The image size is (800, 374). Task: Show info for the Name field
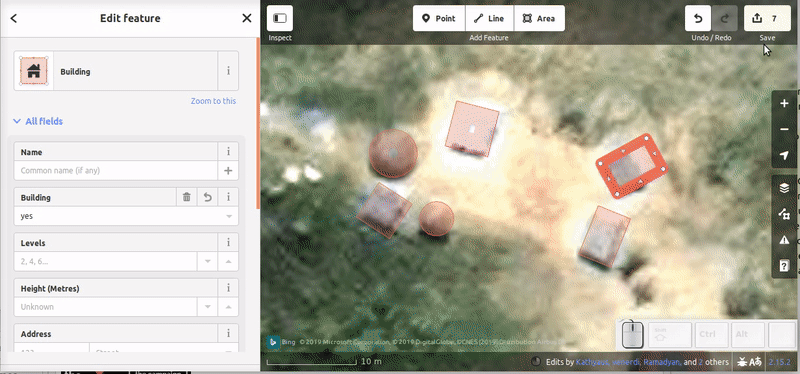click(228, 152)
